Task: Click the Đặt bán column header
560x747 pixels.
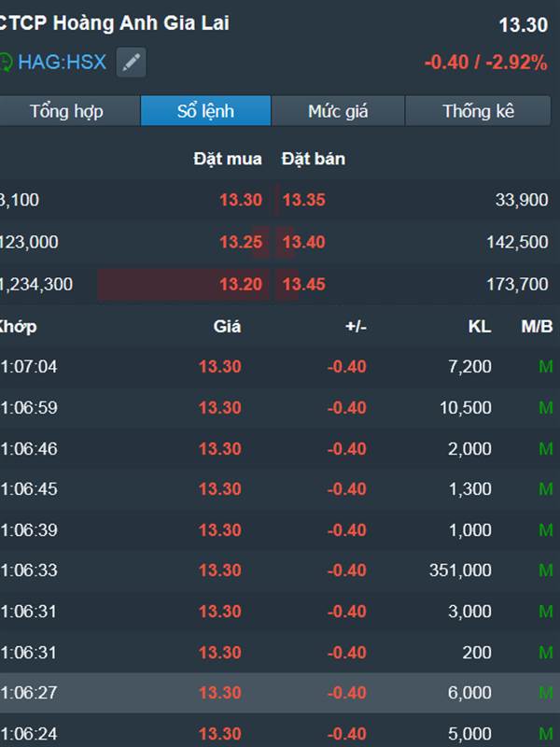Action: pos(314,159)
